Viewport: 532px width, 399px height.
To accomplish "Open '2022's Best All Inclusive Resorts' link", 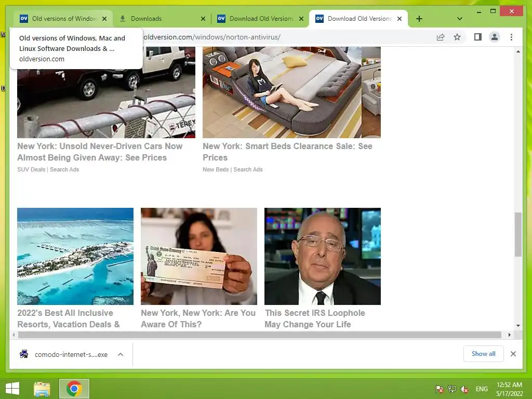I will tap(69, 318).
